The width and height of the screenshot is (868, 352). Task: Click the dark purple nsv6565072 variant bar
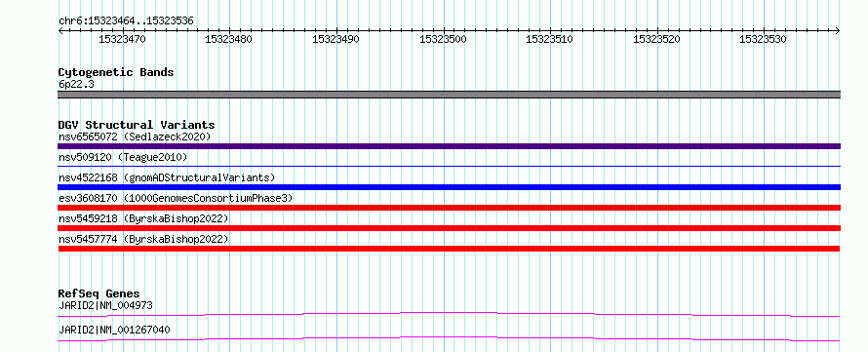click(449, 146)
